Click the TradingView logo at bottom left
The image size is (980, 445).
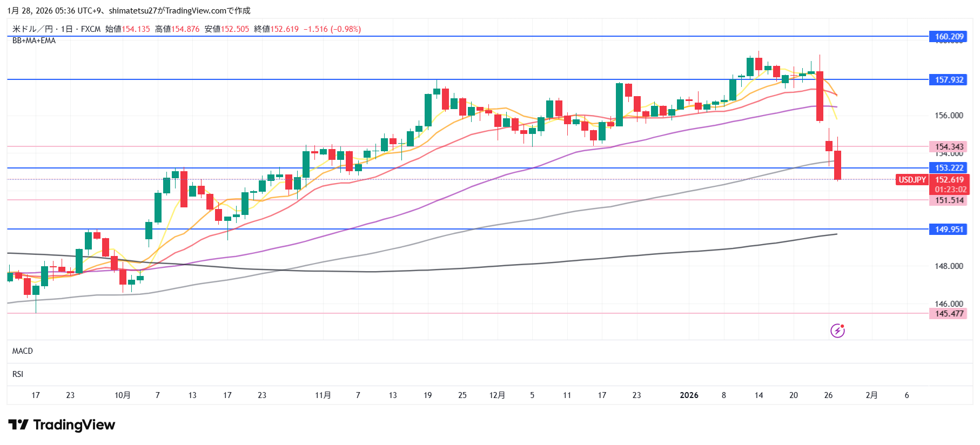click(x=62, y=425)
